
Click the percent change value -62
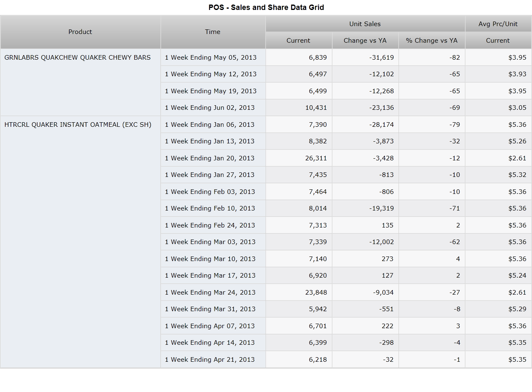point(455,242)
